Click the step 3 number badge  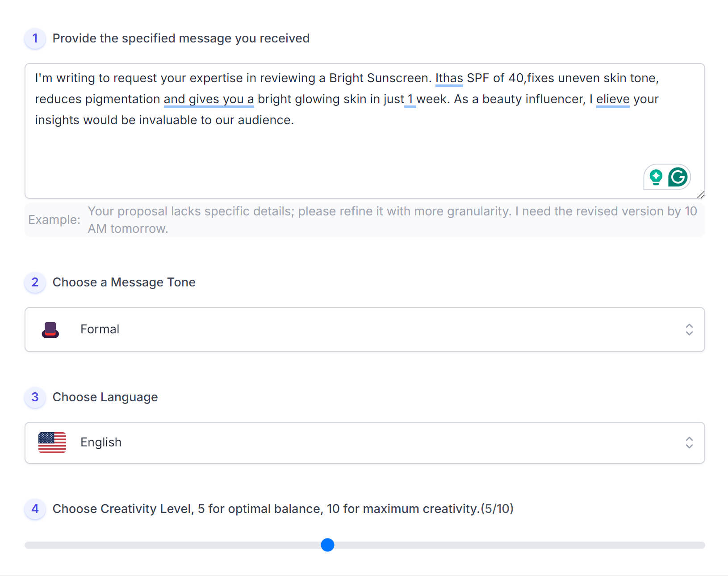[x=35, y=397]
